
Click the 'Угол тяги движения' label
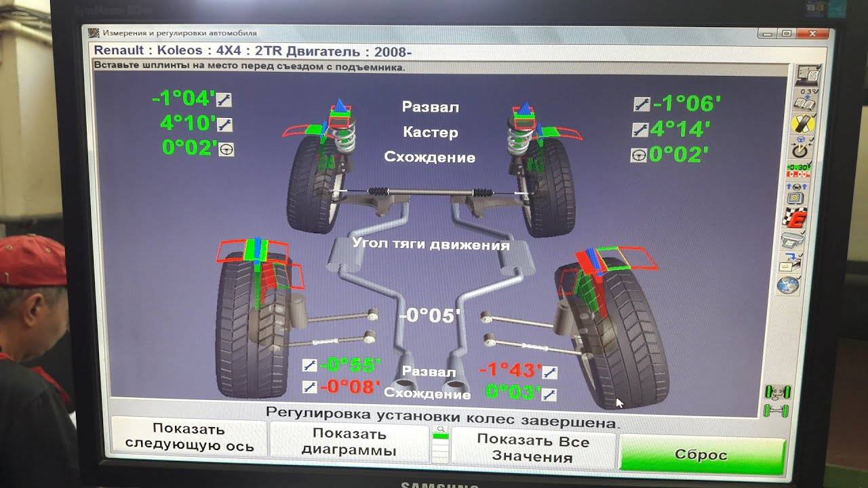431,244
